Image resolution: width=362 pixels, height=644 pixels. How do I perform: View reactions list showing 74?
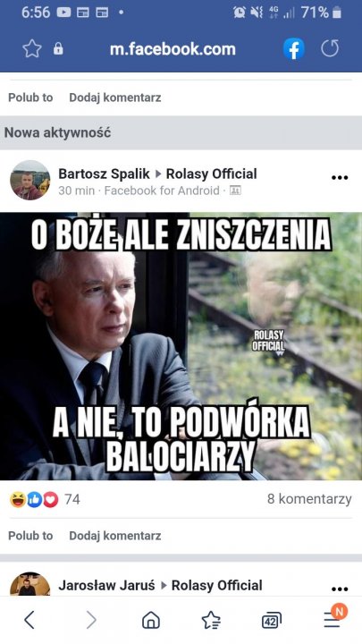tap(45, 499)
